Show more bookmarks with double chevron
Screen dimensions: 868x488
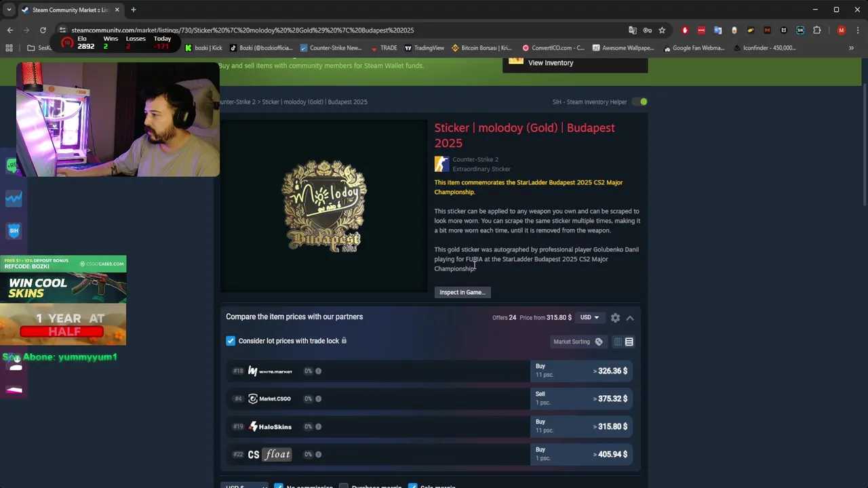pos(851,48)
